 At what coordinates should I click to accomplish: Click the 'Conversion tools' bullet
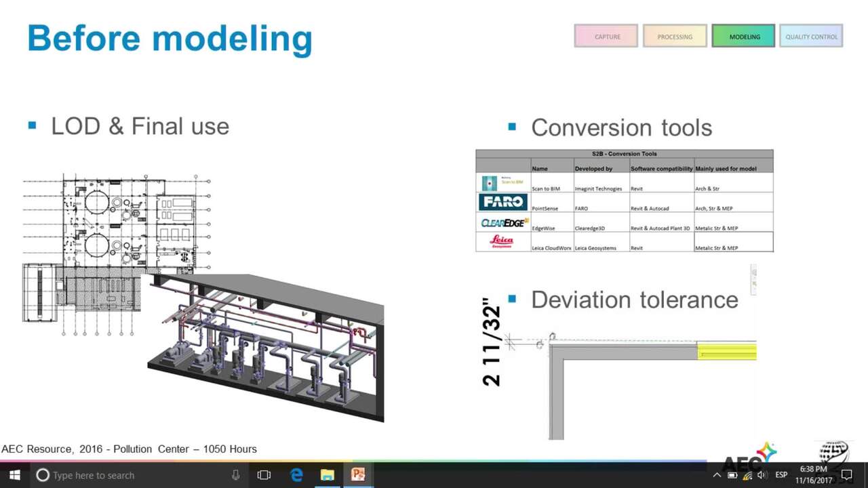point(621,127)
